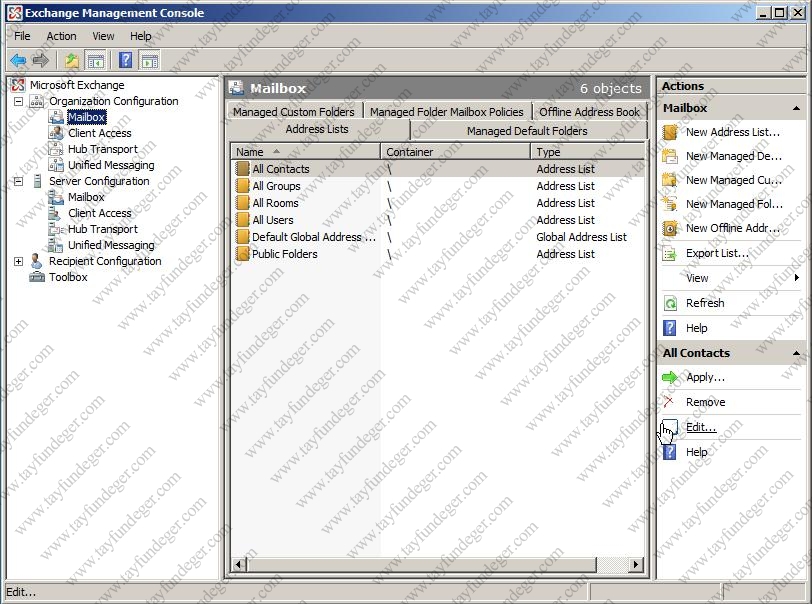Image resolution: width=812 pixels, height=604 pixels.
Task: Click New Address List... action link
Action: click(733, 132)
